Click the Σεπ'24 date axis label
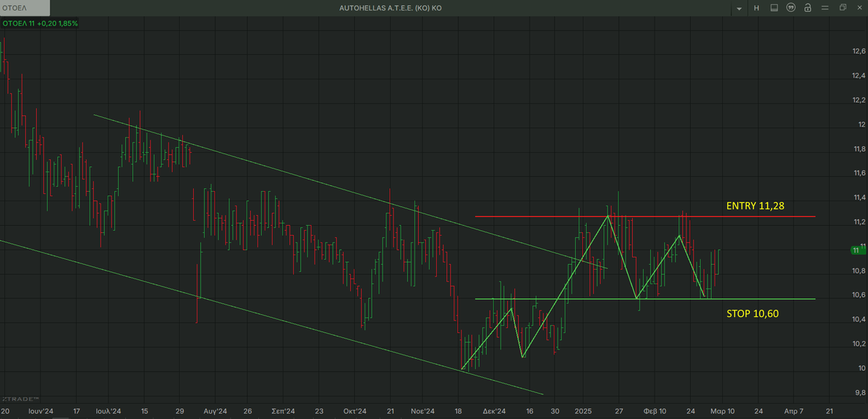Image resolution: width=868 pixels, height=419 pixels. pyautogui.click(x=283, y=410)
